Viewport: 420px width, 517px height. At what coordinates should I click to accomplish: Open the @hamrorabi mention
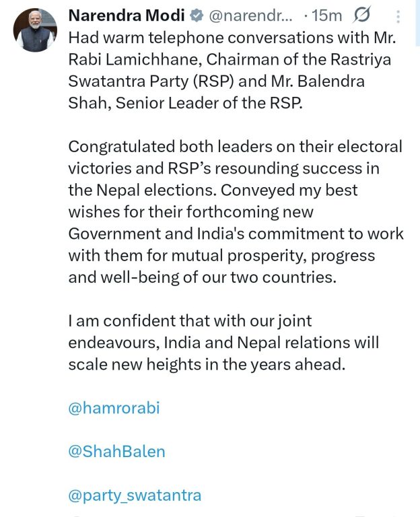pos(114,408)
